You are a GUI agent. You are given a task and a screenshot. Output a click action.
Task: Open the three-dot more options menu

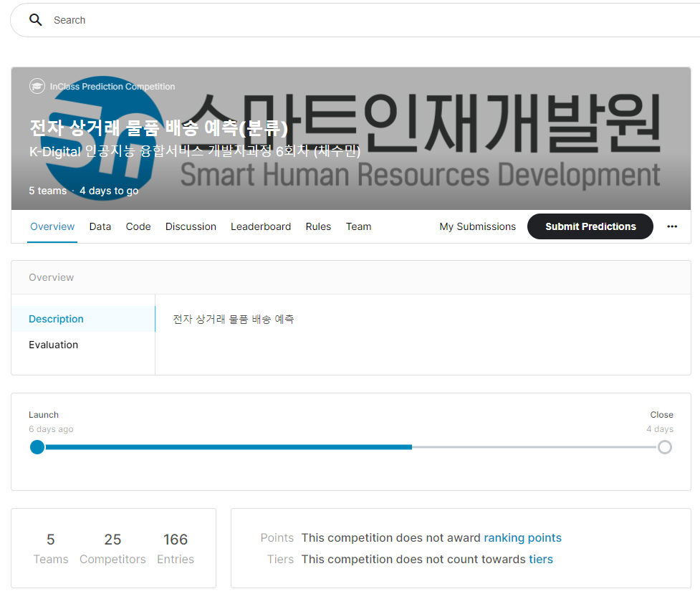click(672, 226)
